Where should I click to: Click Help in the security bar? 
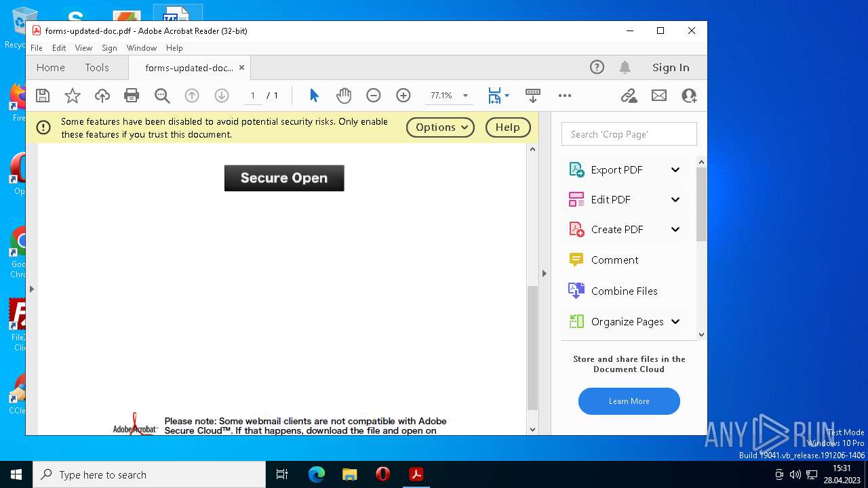pos(508,127)
